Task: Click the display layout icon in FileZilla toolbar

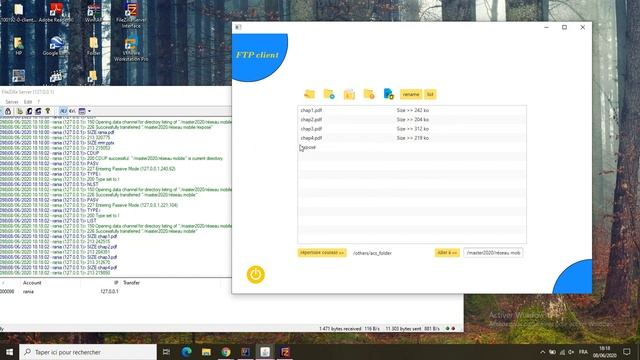Action: [82, 111]
